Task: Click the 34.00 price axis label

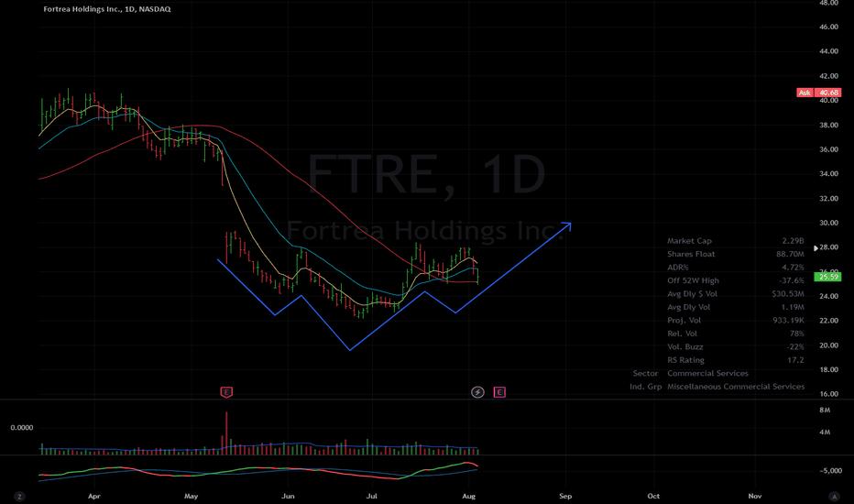Action: (x=828, y=174)
